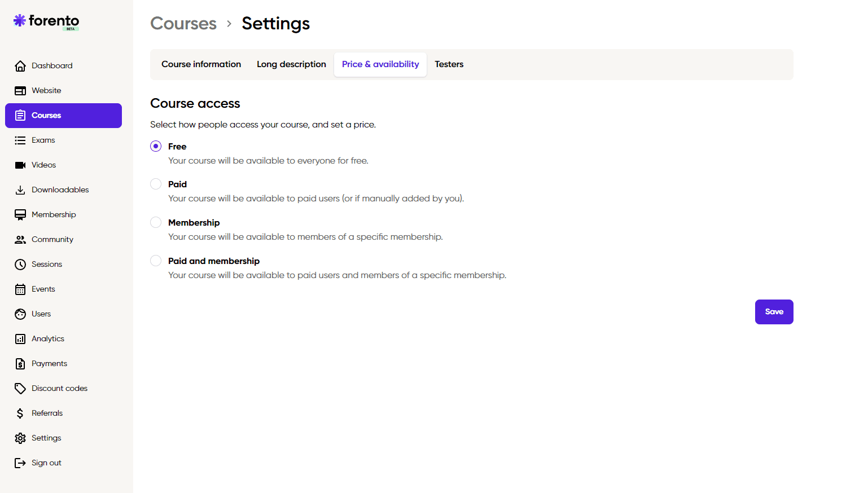Click the Community people icon
The image size is (868, 493).
tap(20, 240)
